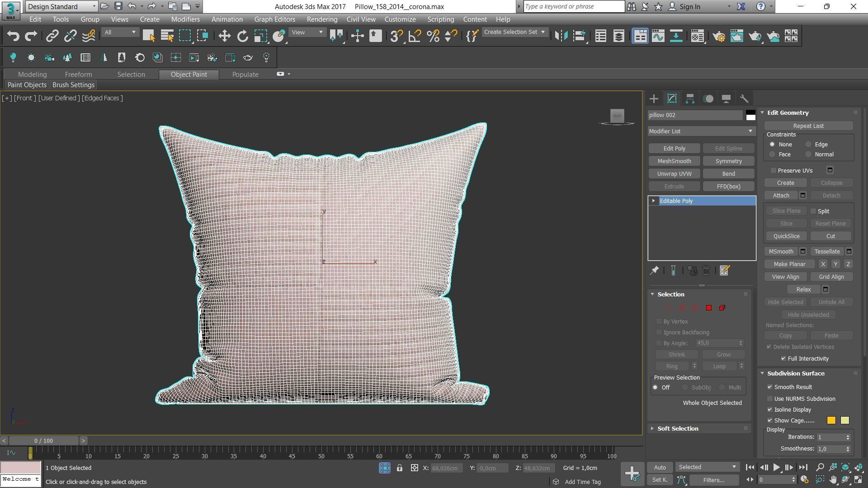
Task: Click the Pin Stack icon
Action: coord(654,270)
